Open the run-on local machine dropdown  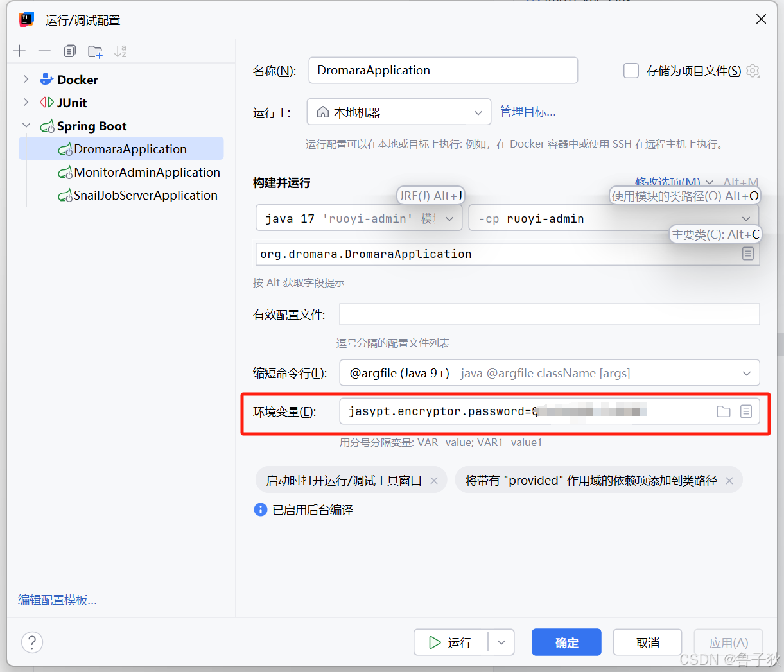point(399,112)
